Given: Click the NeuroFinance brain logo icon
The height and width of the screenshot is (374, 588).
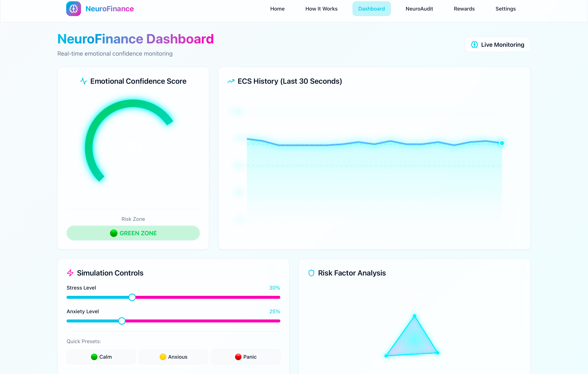Looking at the screenshot, I should pyautogui.click(x=74, y=9).
